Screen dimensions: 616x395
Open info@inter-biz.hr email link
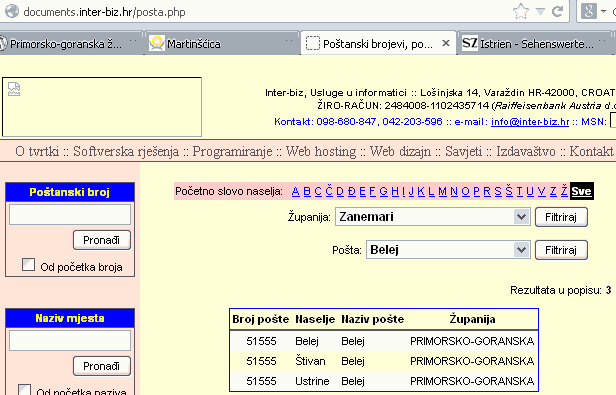point(530,122)
